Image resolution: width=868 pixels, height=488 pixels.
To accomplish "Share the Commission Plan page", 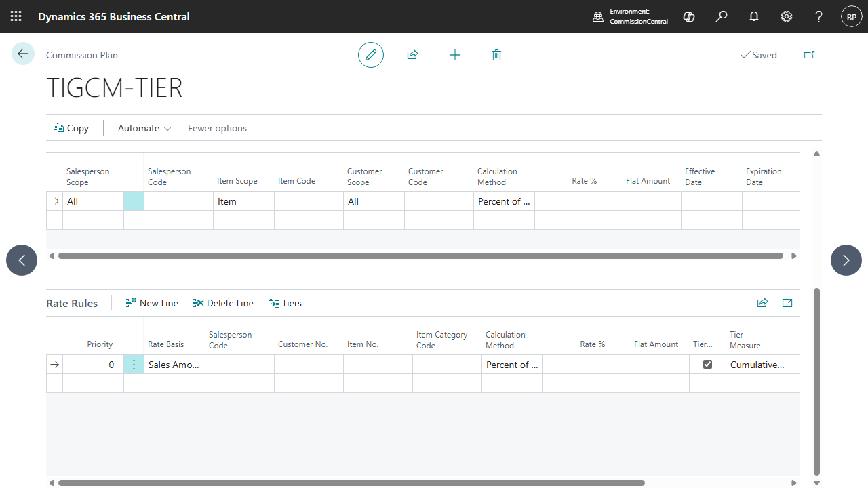I will (x=412, y=55).
